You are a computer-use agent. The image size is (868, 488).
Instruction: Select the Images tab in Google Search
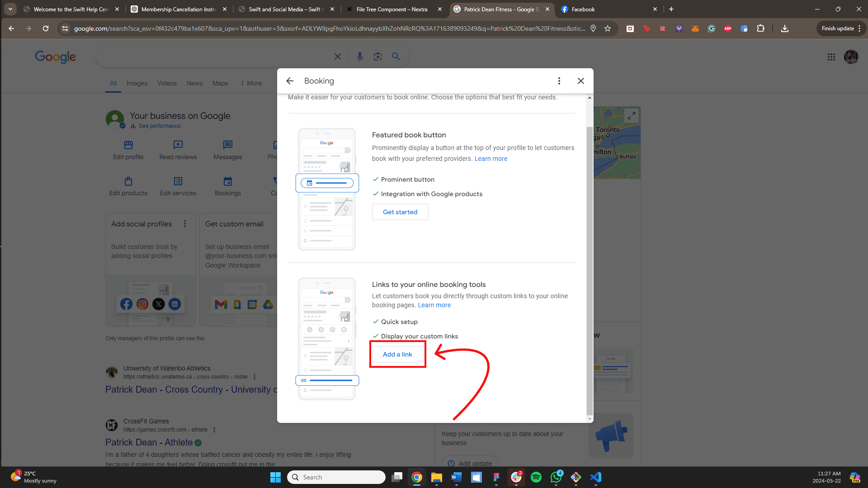click(x=137, y=83)
